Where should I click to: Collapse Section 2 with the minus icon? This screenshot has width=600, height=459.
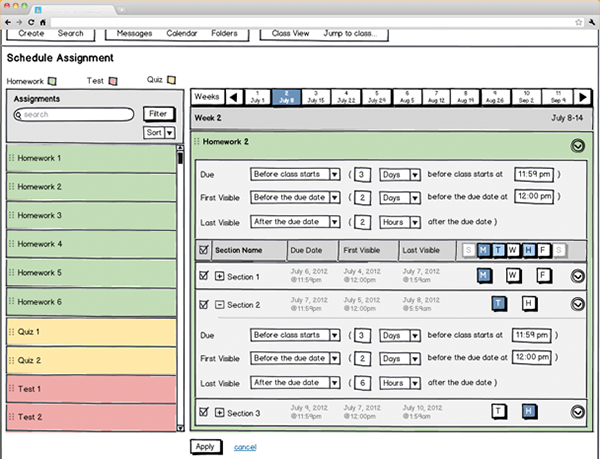pos(219,304)
